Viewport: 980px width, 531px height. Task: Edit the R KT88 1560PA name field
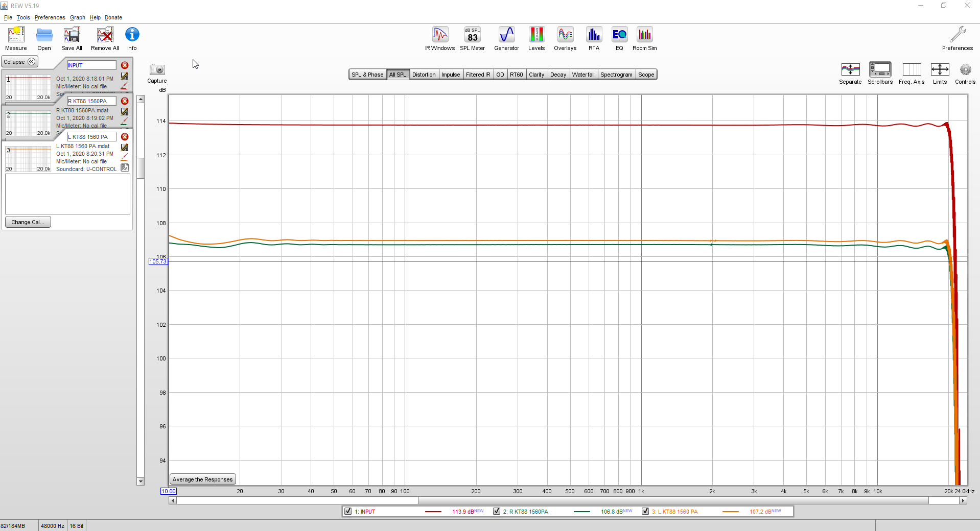[92, 101]
